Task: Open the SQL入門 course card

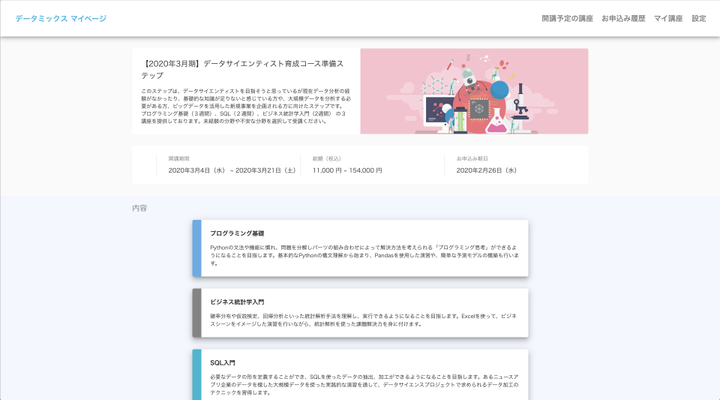Action: pos(360,375)
